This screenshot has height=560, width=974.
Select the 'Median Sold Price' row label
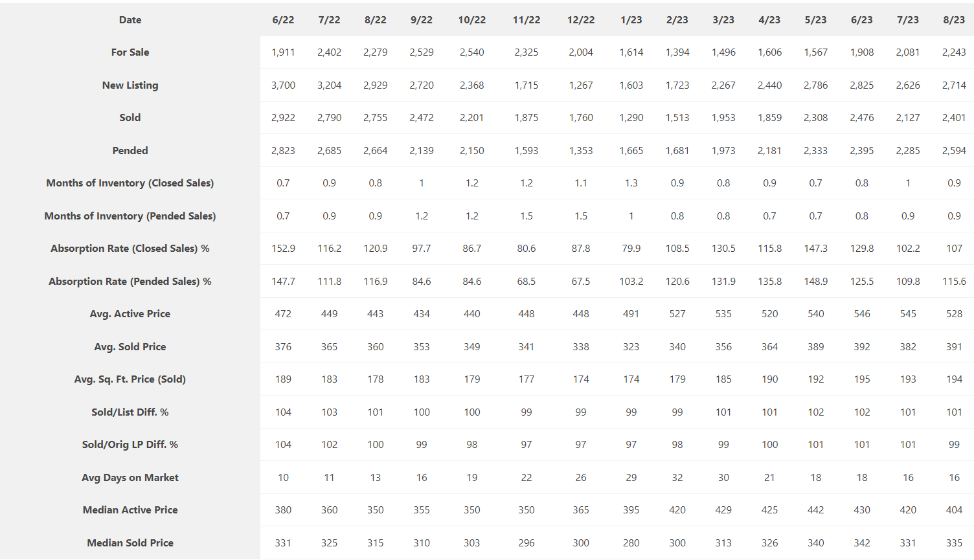(130, 543)
